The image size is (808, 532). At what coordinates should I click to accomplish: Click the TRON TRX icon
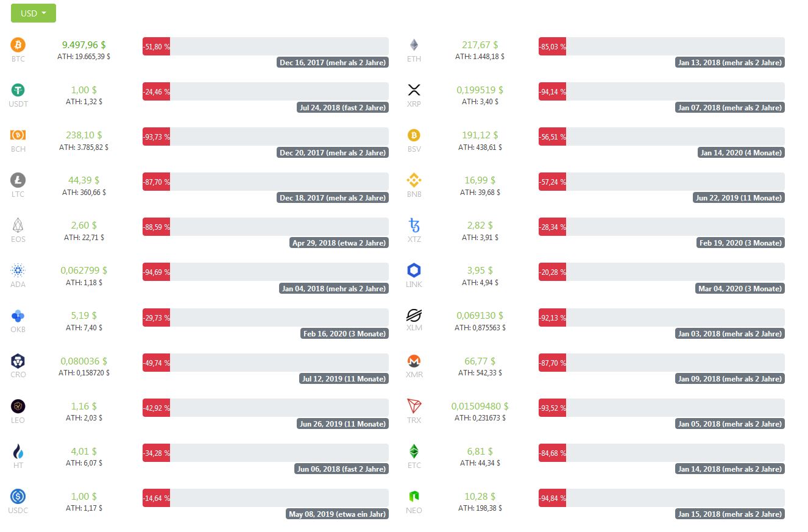pos(414,406)
